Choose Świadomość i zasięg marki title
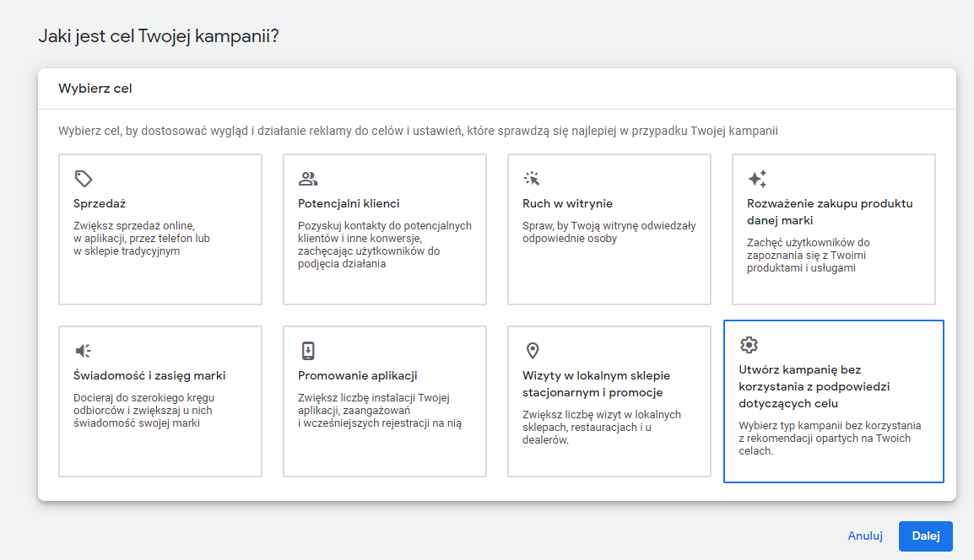Screen dimensions: 974x560 coord(149,375)
